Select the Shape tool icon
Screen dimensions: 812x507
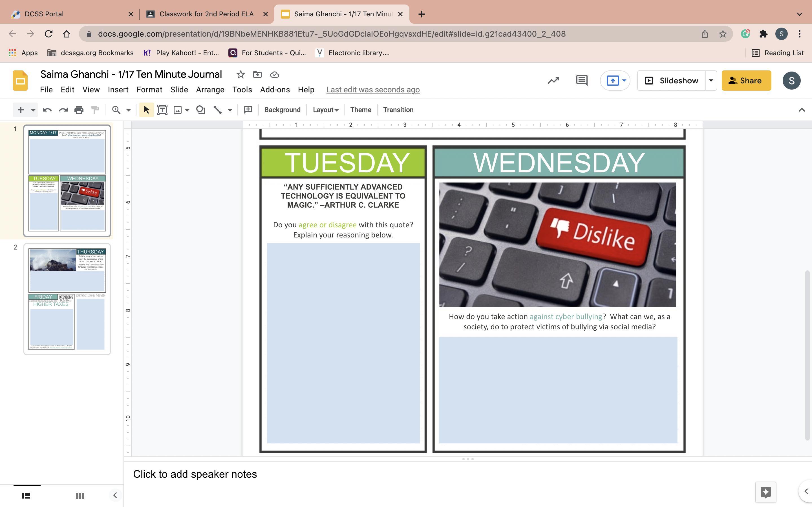pos(201,110)
